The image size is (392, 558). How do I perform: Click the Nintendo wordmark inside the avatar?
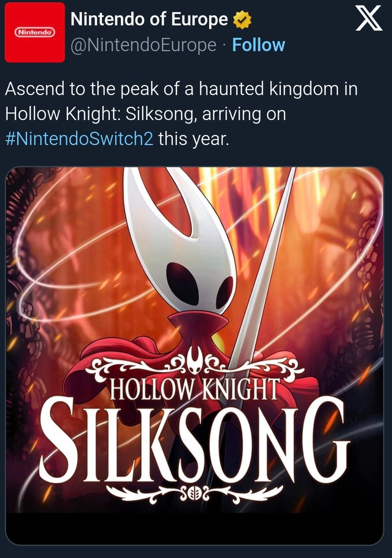tap(35, 32)
